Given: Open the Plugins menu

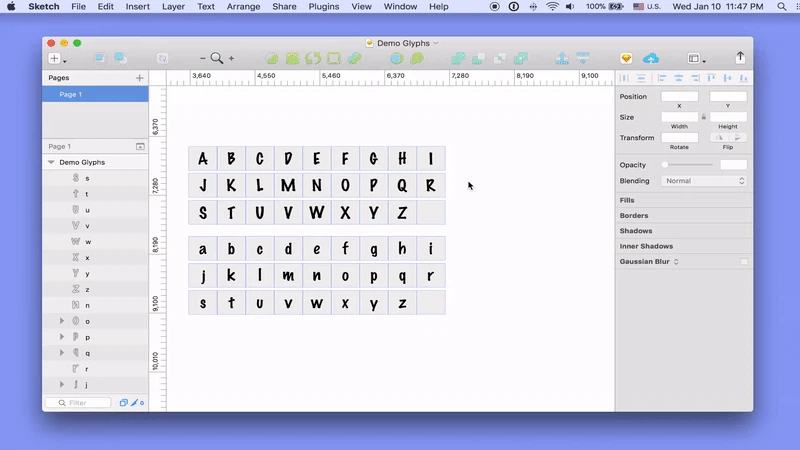Looking at the screenshot, I should pos(323,7).
